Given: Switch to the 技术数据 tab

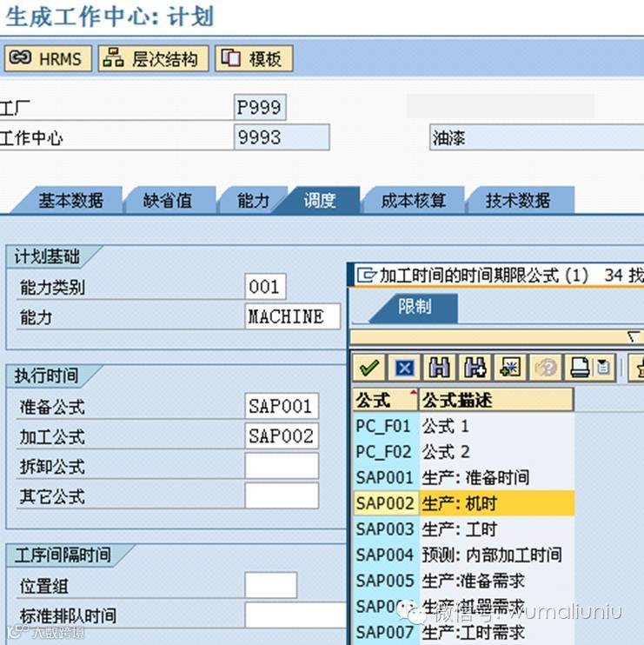Looking at the screenshot, I should pyautogui.click(x=518, y=201).
